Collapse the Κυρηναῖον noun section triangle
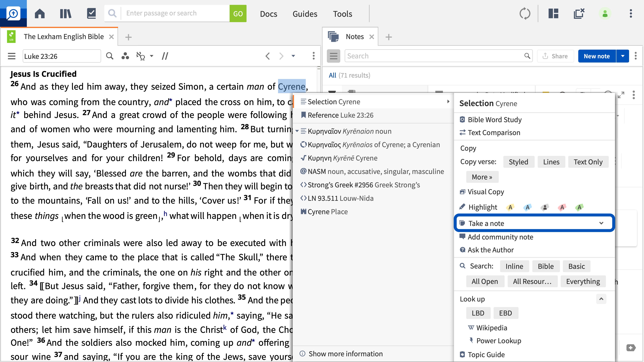The width and height of the screenshot is (644, 362). (297, 131)
